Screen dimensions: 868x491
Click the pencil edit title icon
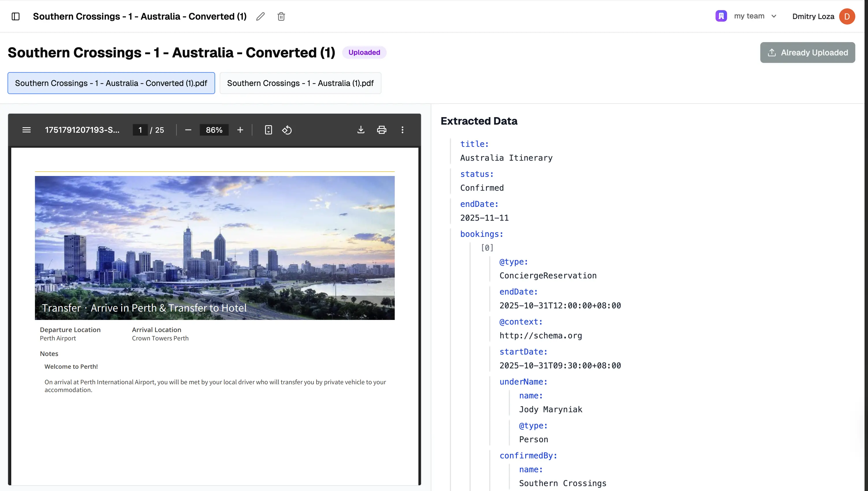(260, 16)
